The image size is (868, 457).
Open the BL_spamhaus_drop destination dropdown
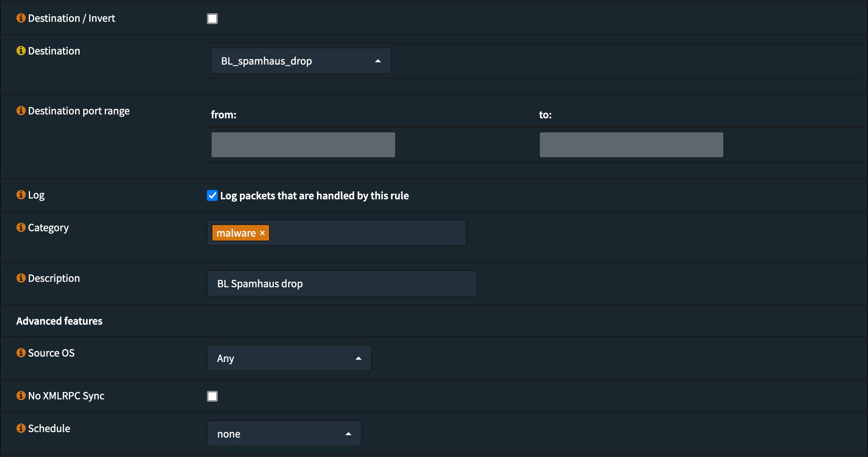pos(301,61)
